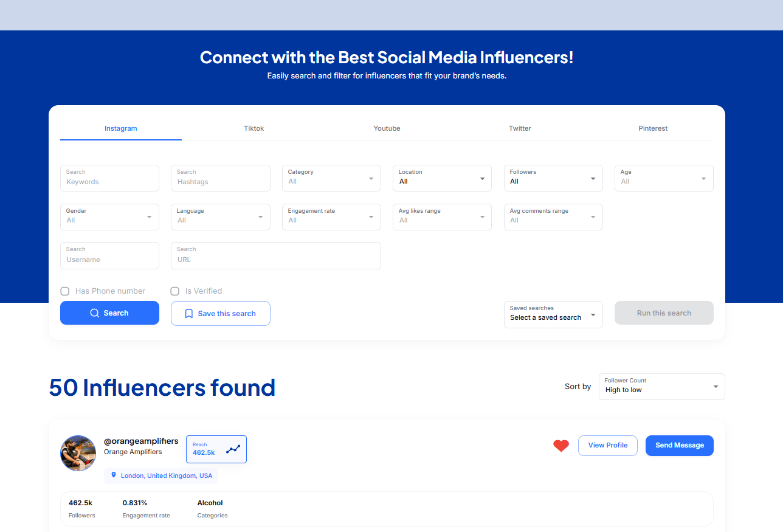
Task: Open the Category dropdown
Action: (331, 178)
